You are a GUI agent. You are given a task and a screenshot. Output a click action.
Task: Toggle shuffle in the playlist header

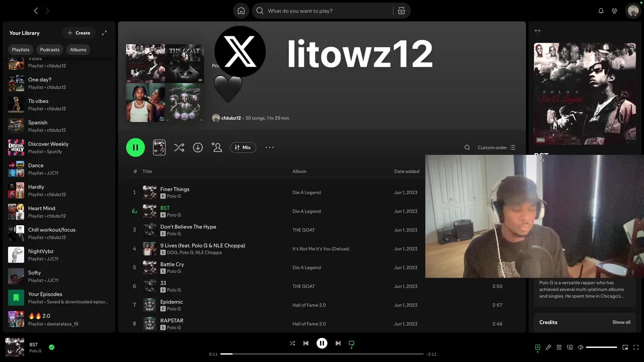pos(179,147)
